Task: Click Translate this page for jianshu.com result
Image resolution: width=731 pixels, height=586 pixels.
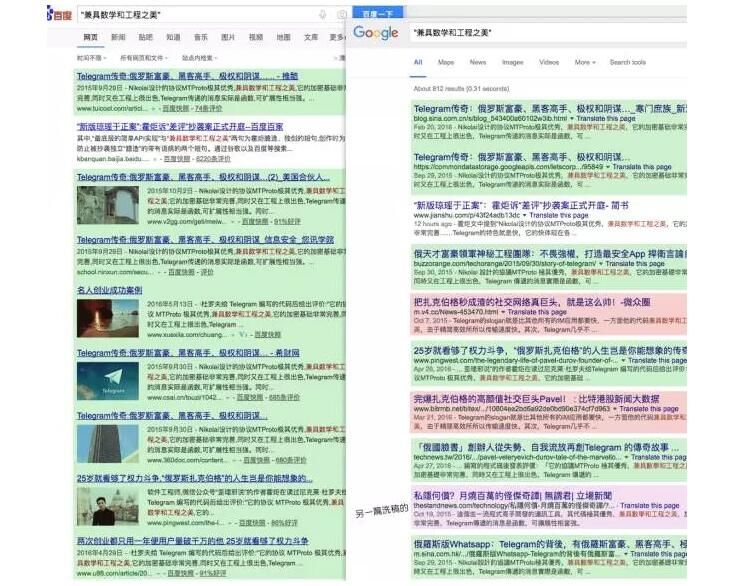Action: point(559,215)
